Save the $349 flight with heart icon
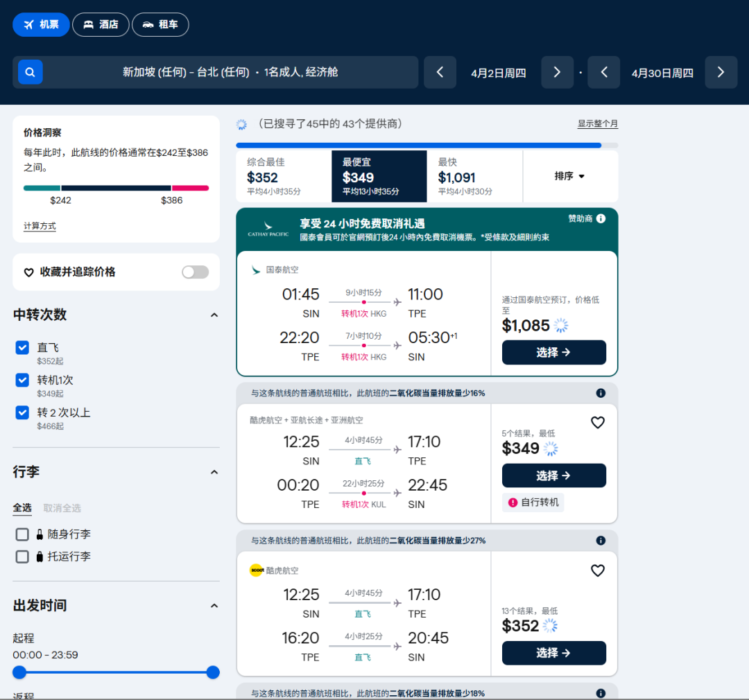The width and height of the screenshot is (749, 700). click(597, 422)
